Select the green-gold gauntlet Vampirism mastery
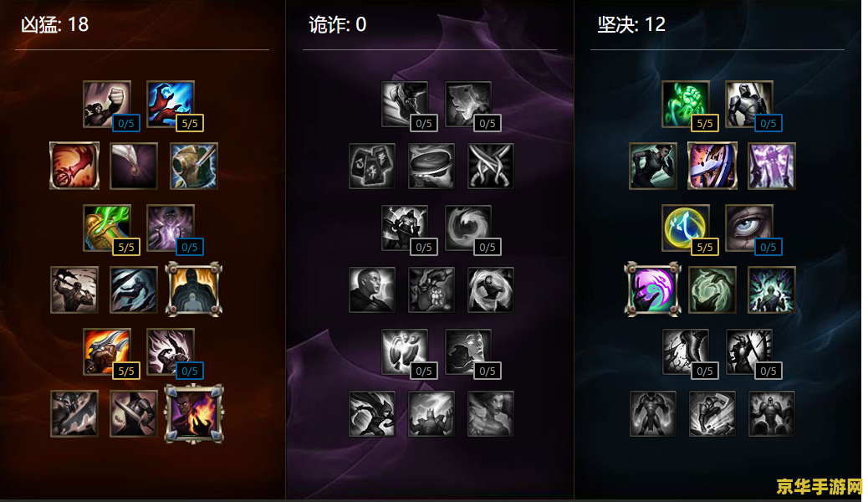868x502 pixels. pyautogui.click(x=107, y=228)
